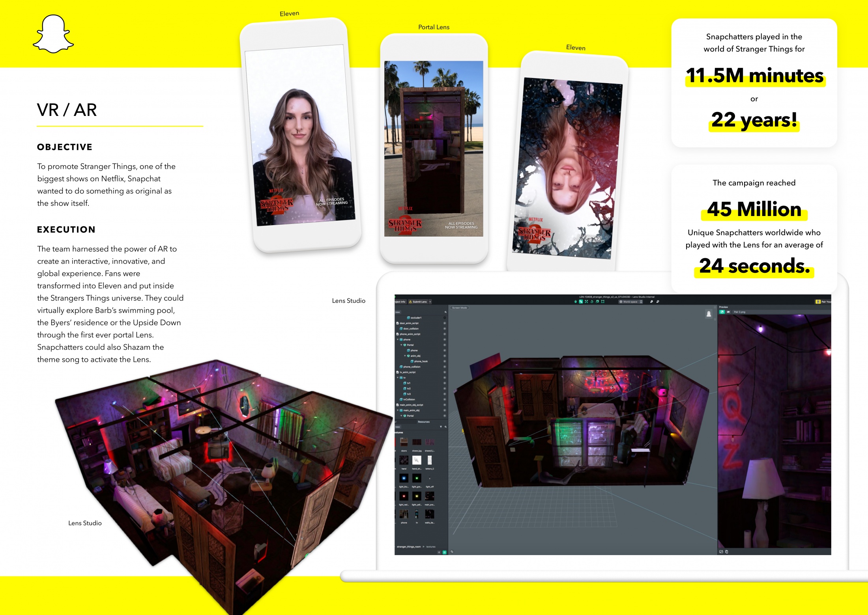Switch to the Resources tab
The image size is (868, 615).
[424, 422]
